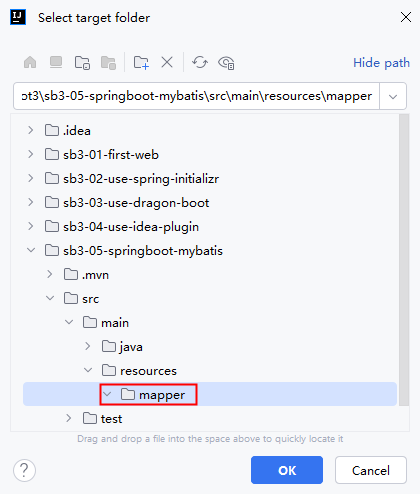Collapse the sb3-05-springboot-mybatis folder
This screenshot has width=420, height=494.
31,250
